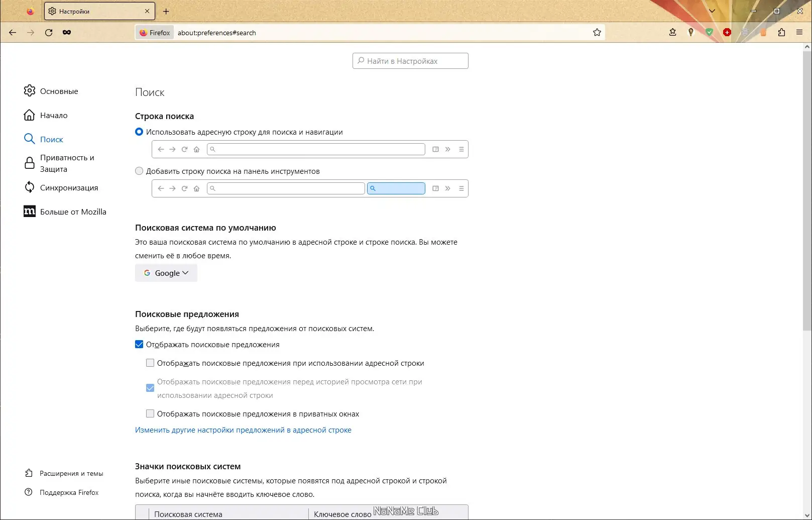Image resolution: width=812 pixels, height=520 pixels.
Task: Open the Синхронизация settings category
Action: pyautogui.click(x=69, y=187)
